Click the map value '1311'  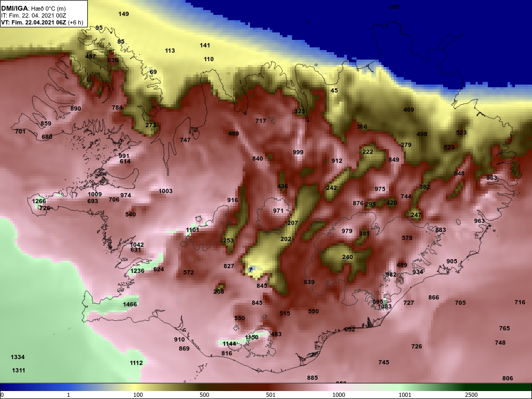pos(18,370)
